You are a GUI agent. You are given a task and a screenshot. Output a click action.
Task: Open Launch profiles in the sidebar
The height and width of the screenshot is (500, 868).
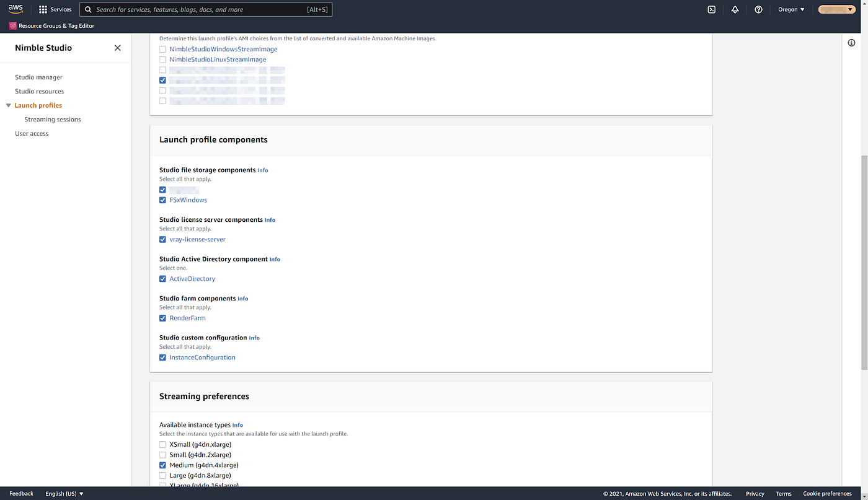tap(38, 105)
